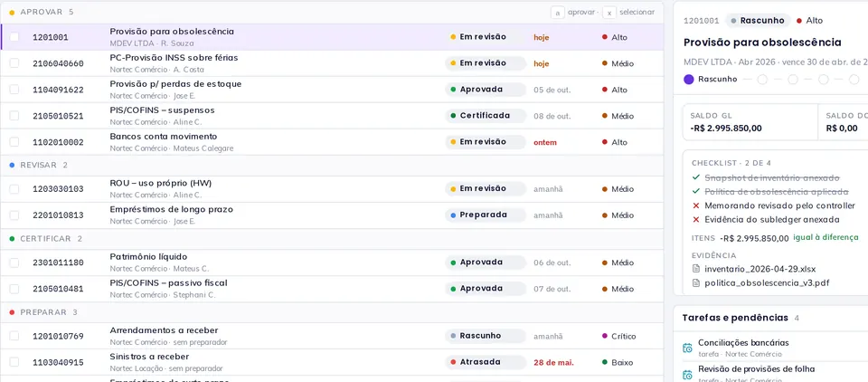Click the X icon beside Memorando revisado pelo controller

tap(696, 205)
